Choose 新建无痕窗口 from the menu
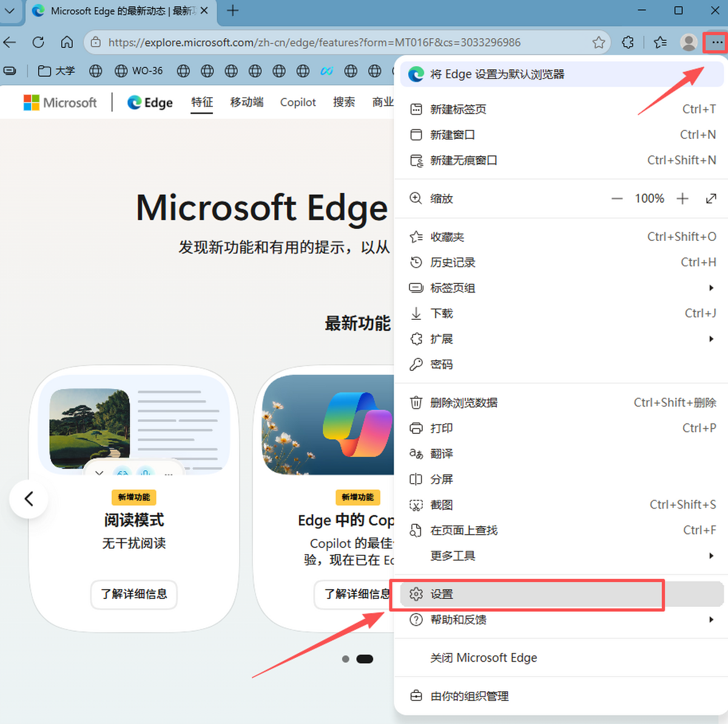Image resolution: width=728 pixels, height=724 pixels. click(562, 160)
